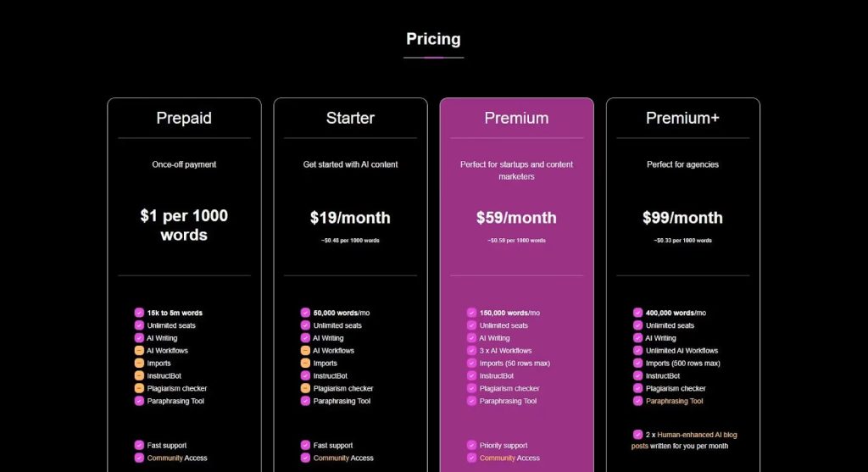Click the checkmark beside Premium Priority support
The height and width of the screenshot is (472, 868).
pos(471,445)
